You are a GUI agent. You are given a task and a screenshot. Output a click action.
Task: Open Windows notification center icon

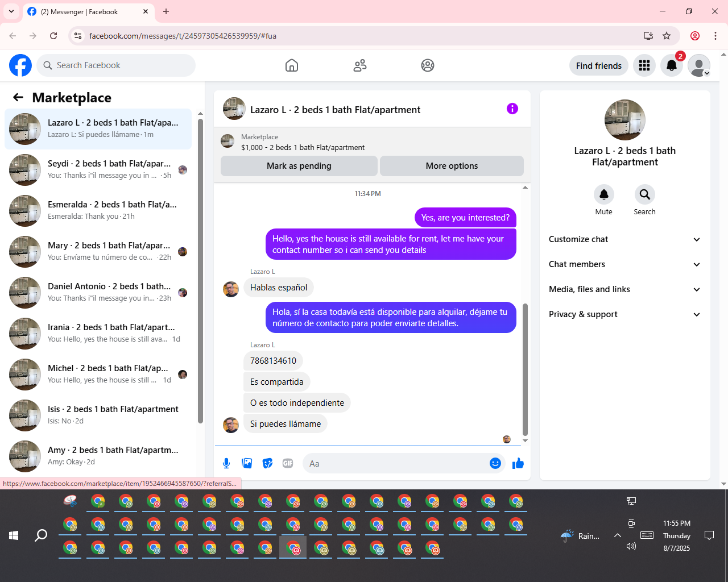pyautogui.click(x=709, y=535)
